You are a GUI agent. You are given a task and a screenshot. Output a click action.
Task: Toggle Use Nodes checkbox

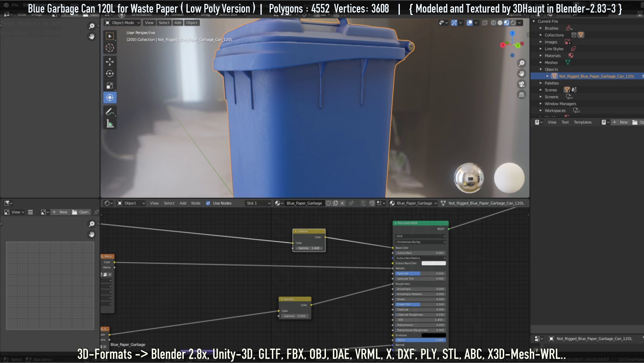coord(208,203)
